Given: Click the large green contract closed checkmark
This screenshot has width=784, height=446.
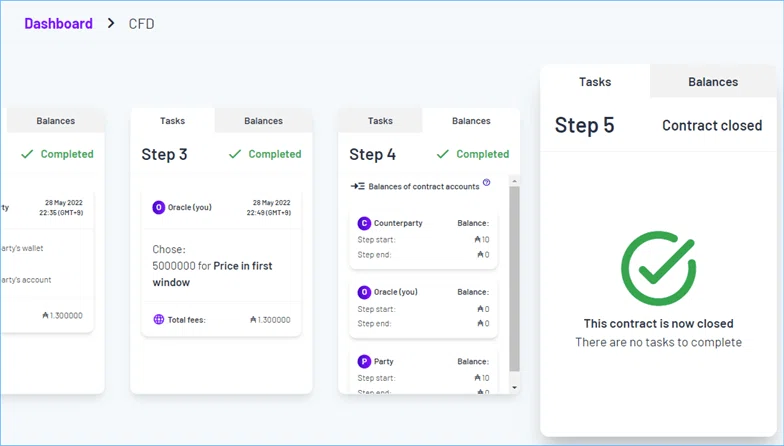Looking at the screenshot, I should pyautogui.click(x=658, y=268).
